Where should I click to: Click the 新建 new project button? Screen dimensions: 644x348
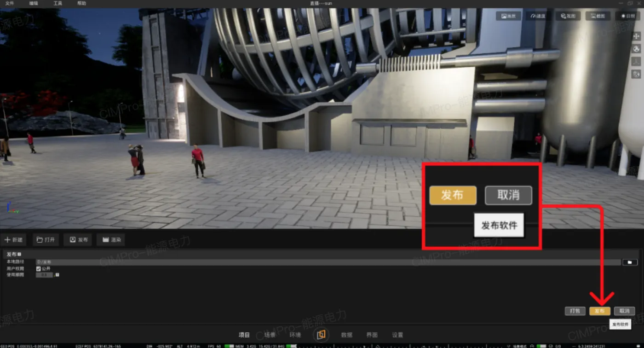(x=14, y=240)
